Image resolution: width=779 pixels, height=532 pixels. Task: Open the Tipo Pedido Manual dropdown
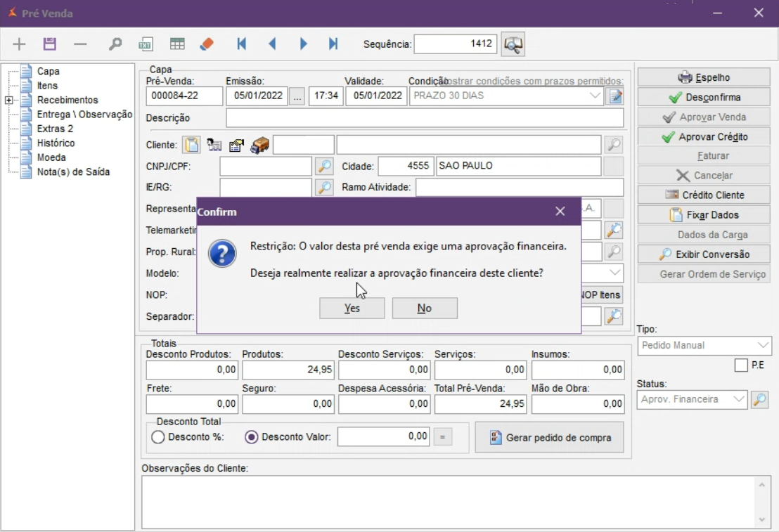pyautogui.click(x=764, y=346)
